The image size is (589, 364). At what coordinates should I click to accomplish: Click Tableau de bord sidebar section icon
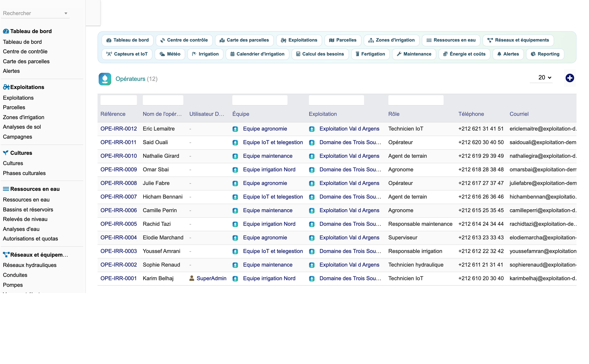[6, 31]
